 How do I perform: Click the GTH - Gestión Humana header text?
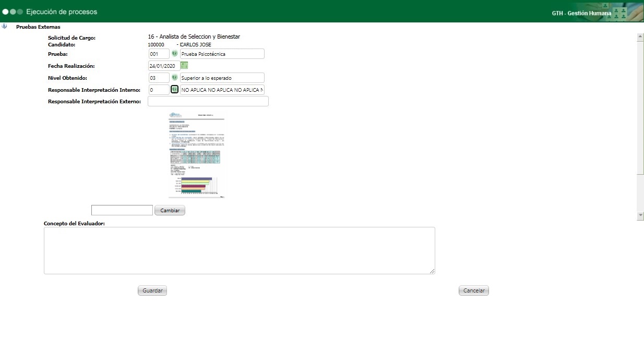point(581,13)
